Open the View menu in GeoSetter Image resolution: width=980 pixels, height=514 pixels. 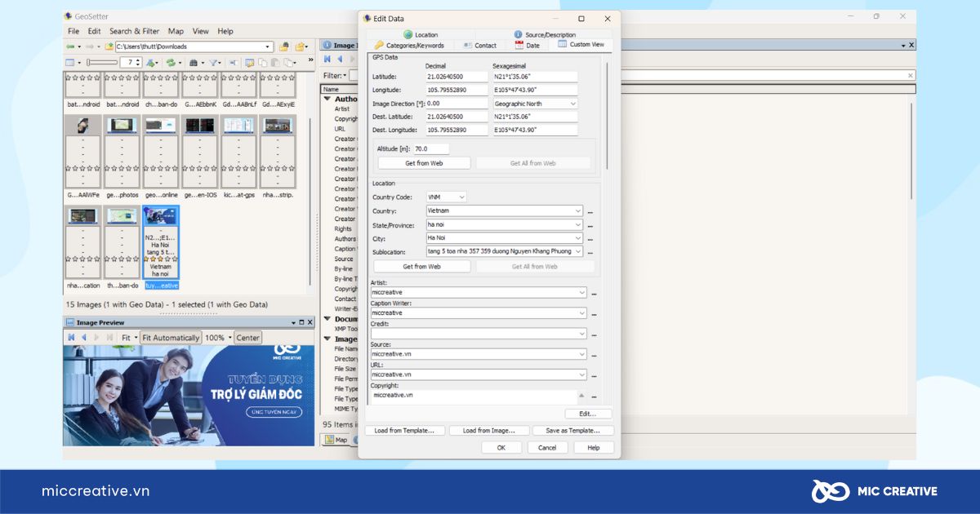(201, 31)
